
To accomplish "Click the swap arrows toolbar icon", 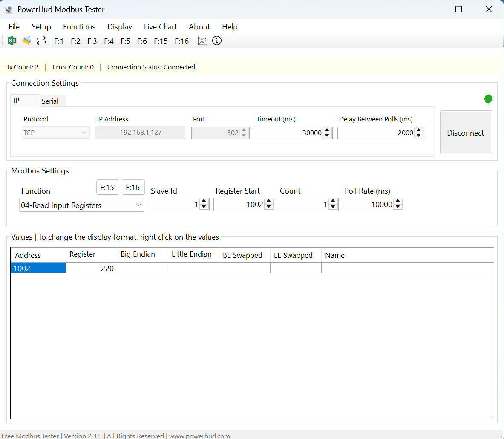I will click(x=41, y=41).
